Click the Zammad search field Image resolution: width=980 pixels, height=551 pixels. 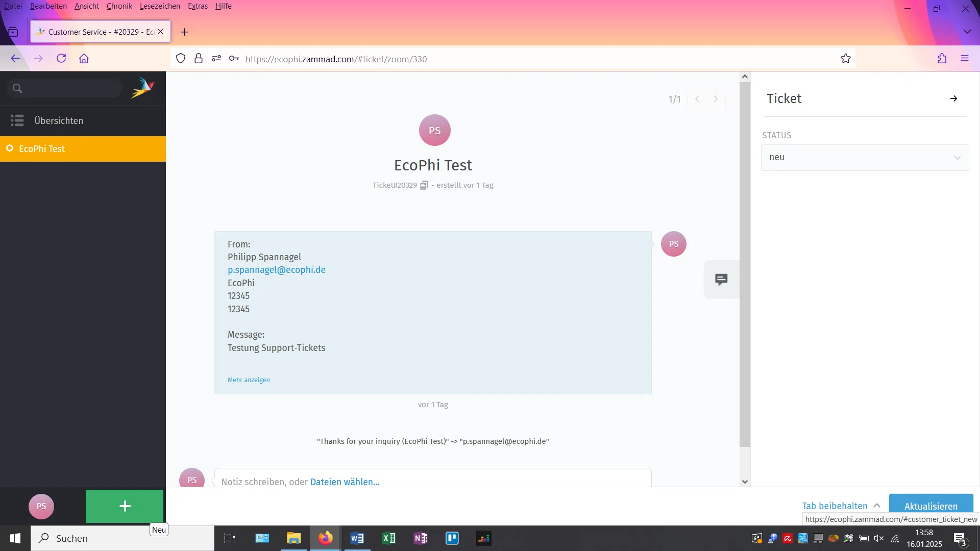click(x=71, y=88)
